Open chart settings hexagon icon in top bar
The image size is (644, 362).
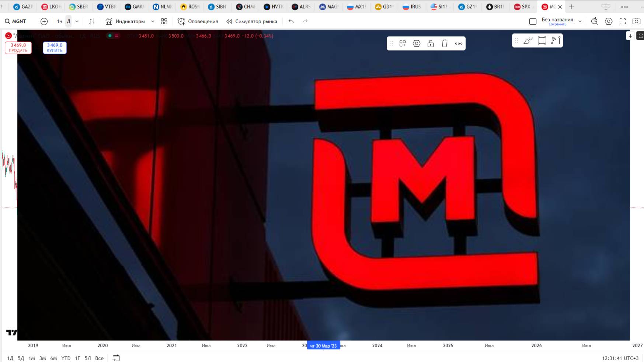click(x=609, y=21)
